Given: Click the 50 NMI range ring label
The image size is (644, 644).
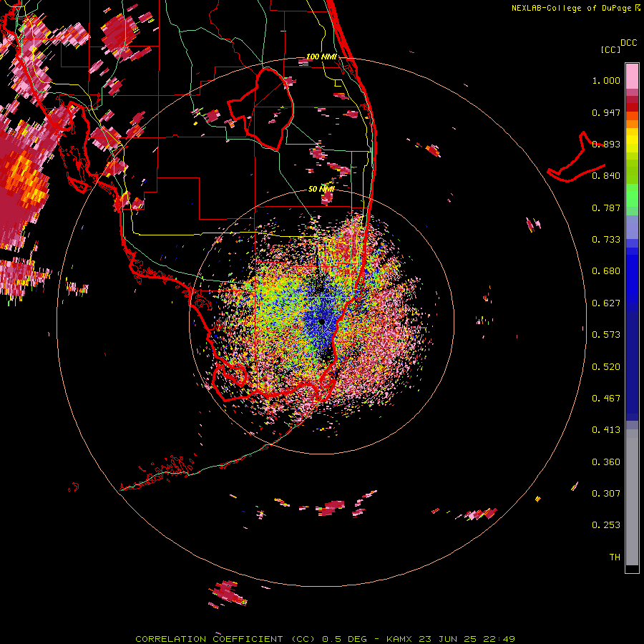Looking at the screenshot, I should click(x=321, y=189).
